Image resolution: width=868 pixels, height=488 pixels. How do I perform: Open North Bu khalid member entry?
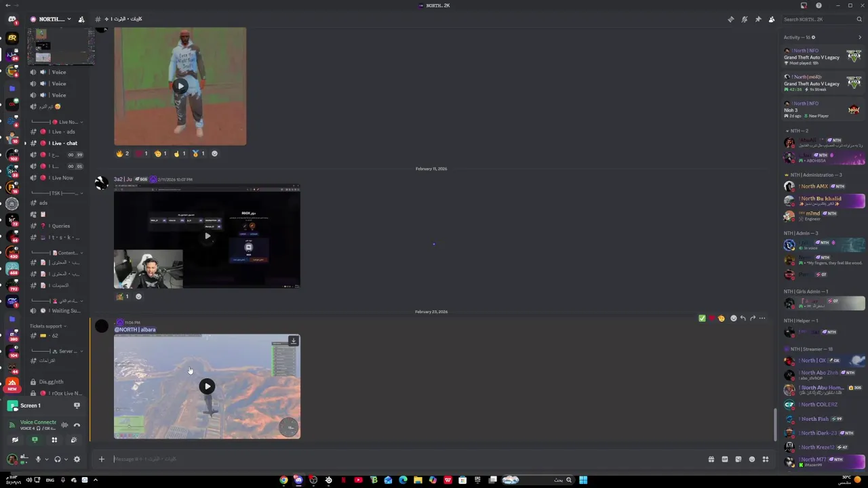pyautogui.click(x=824, y=201)
